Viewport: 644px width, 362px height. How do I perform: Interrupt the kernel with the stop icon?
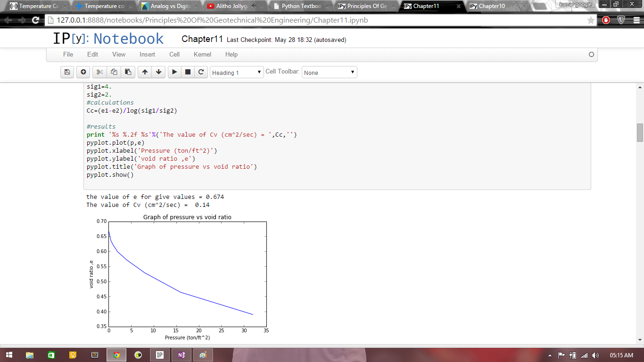click(188, 72)
